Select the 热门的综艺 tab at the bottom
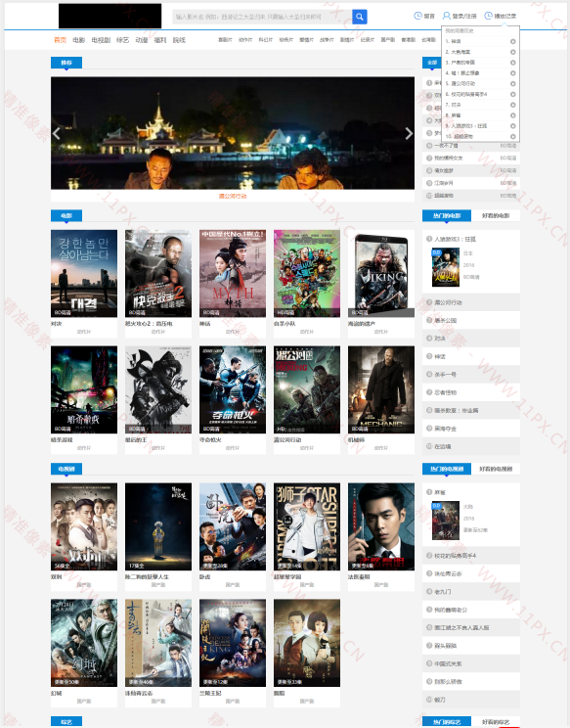Screen dimensions: 570x728 [x=447, y=722]
